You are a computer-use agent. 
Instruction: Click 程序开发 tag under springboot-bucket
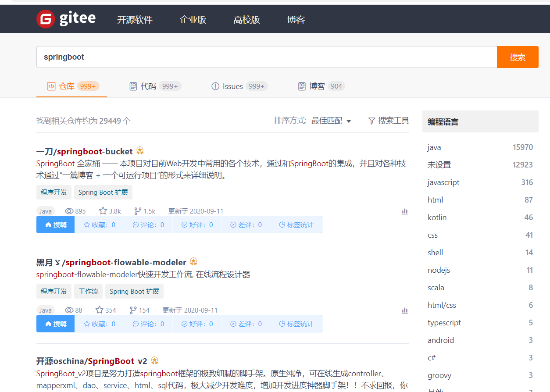coord(54,192)
